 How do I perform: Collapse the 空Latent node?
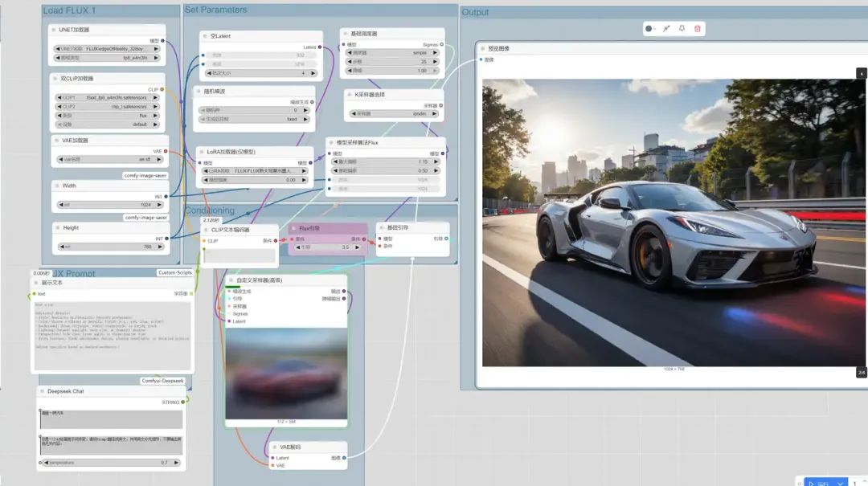[x=206, y=36]
